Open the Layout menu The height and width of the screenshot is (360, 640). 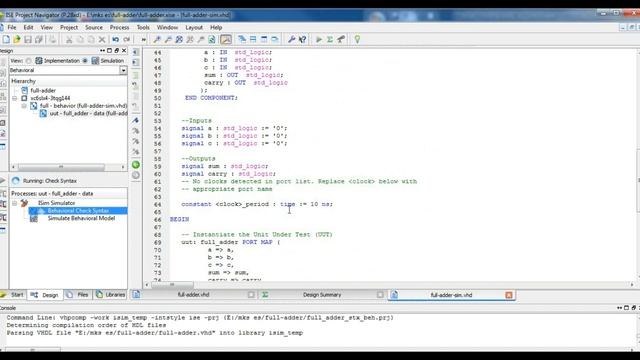coord(194,27)
